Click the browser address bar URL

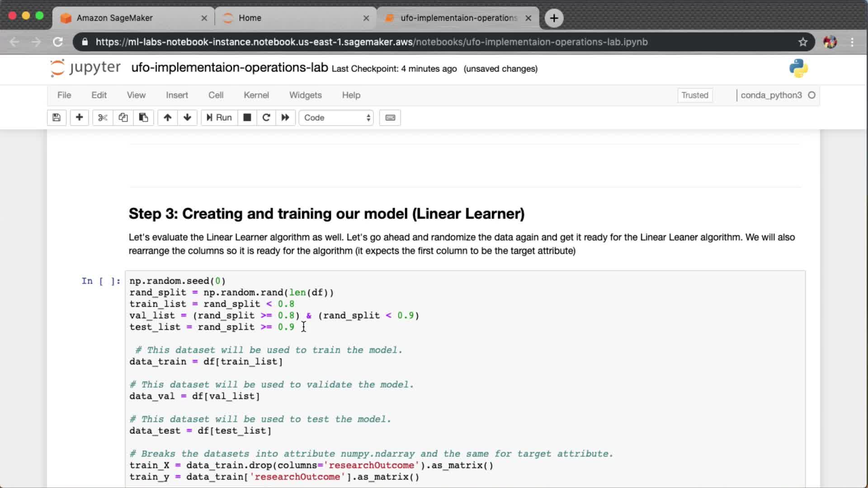(371, 42)
